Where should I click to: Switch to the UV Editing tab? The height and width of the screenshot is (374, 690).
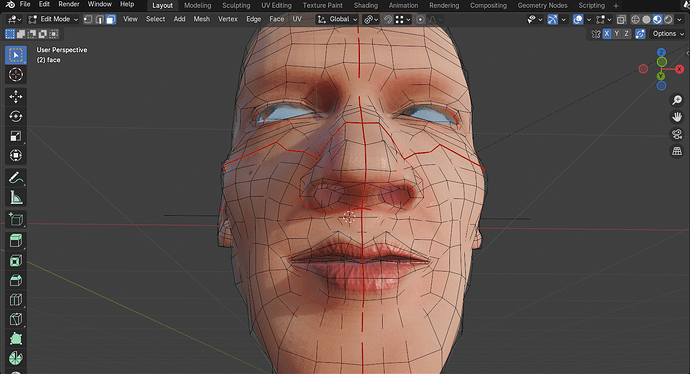point(276,5)
